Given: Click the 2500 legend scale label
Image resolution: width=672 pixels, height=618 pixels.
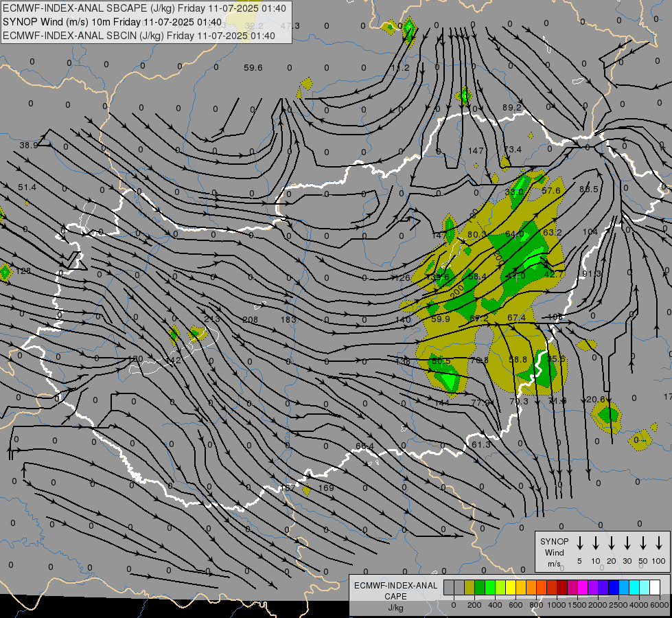Looking at the screenshot, I should [618, 605].
